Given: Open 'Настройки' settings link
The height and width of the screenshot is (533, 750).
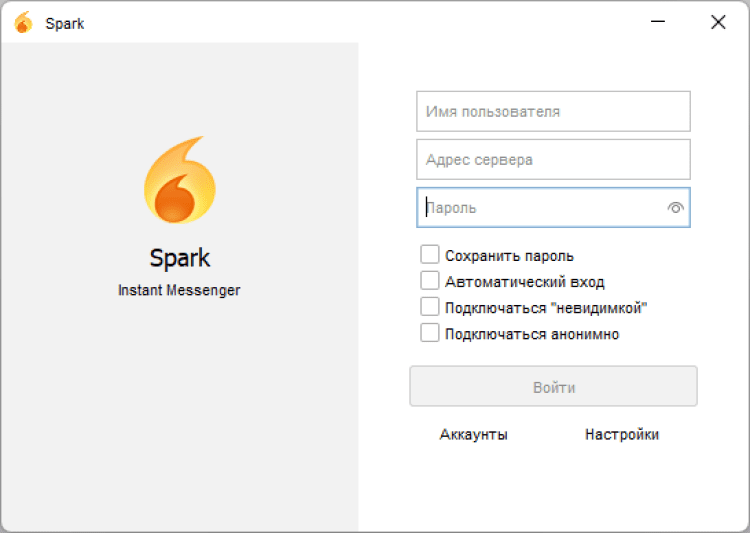Looking at the screenshot, I should point(622,434).
